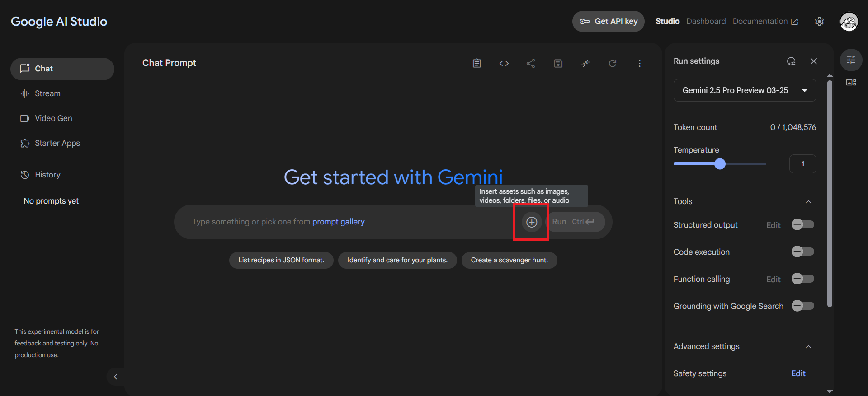
Task: Click the Stream waveform icon
Action: [25, 93]
